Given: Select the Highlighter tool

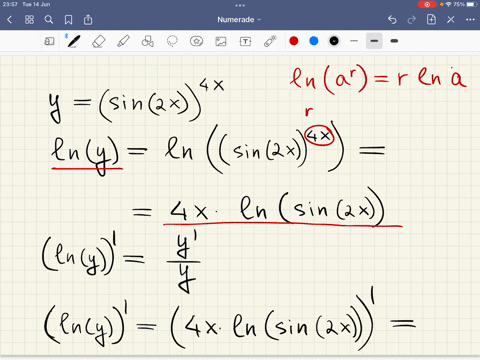Looking at the screenshot, I should [123, 41].
